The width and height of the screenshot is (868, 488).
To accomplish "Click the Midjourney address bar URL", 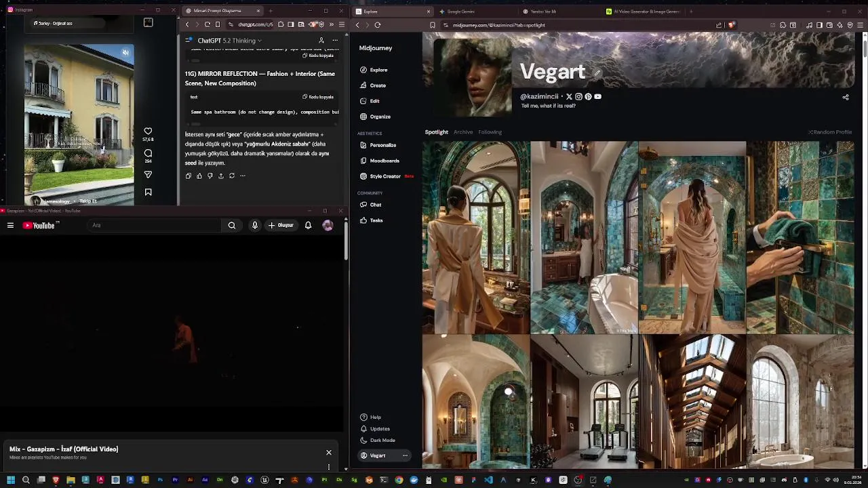I will coord(498,25).
